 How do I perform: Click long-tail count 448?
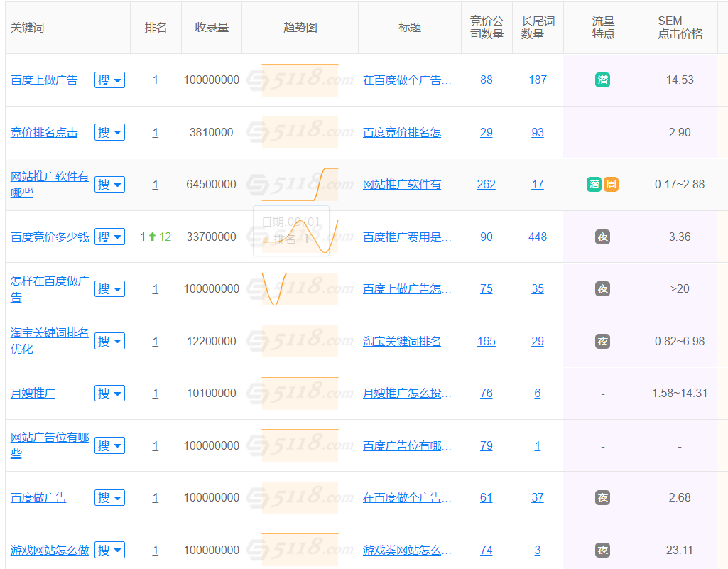(538, 237)
